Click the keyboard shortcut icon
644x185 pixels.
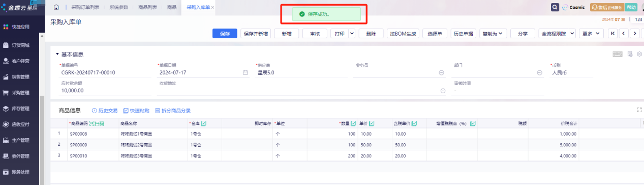617,54
